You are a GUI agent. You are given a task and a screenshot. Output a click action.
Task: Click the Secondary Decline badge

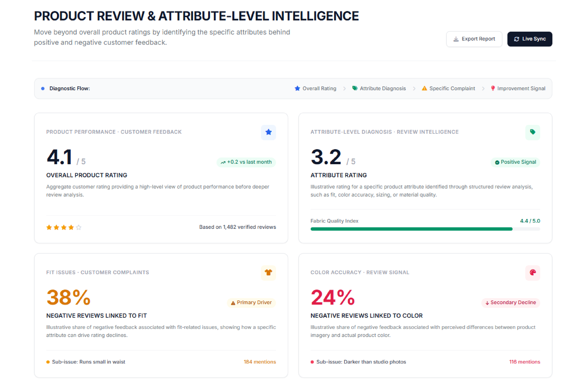[510, 303]
